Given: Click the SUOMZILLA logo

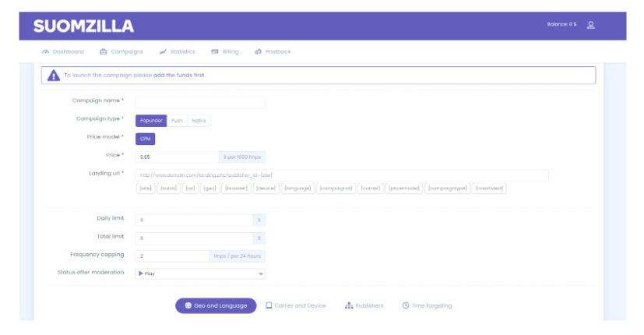Looking at the screenshot, I should pos(83,26).
